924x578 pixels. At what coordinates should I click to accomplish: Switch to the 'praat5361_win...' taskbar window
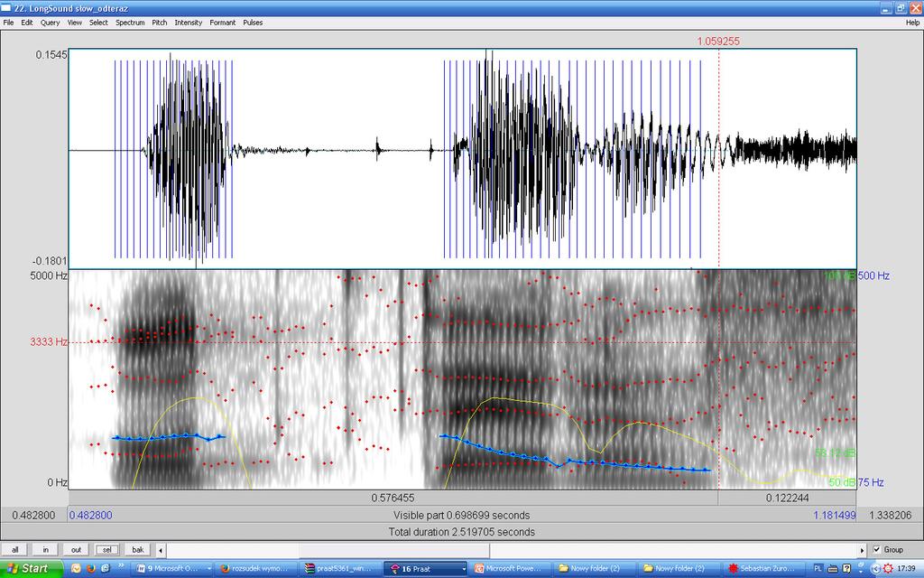coord(341,569)
